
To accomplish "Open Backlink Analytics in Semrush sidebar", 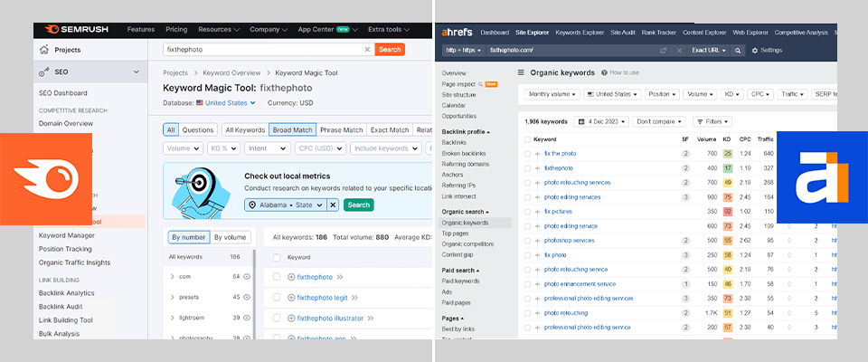I will 66,292.
